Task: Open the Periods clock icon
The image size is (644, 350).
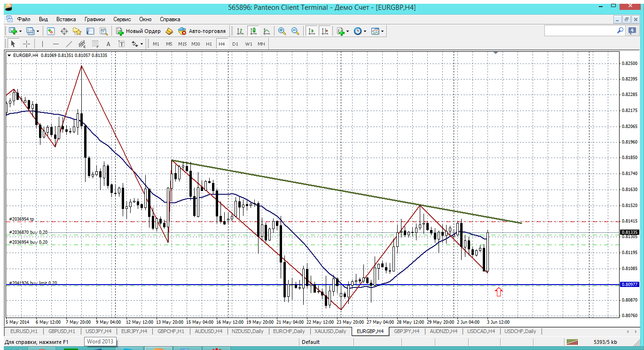Action: 358,31
